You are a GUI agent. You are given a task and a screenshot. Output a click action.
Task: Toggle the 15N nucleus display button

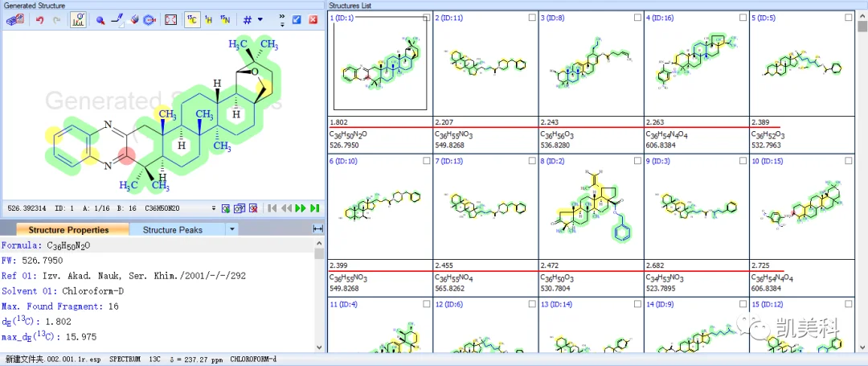pos(225,20)
